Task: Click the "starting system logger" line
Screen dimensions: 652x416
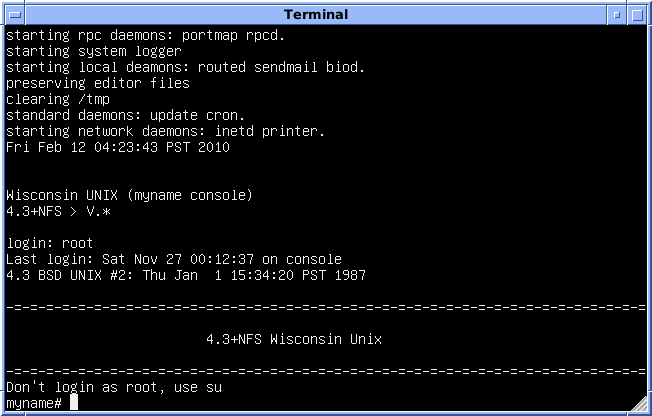Action: [94, 51]
